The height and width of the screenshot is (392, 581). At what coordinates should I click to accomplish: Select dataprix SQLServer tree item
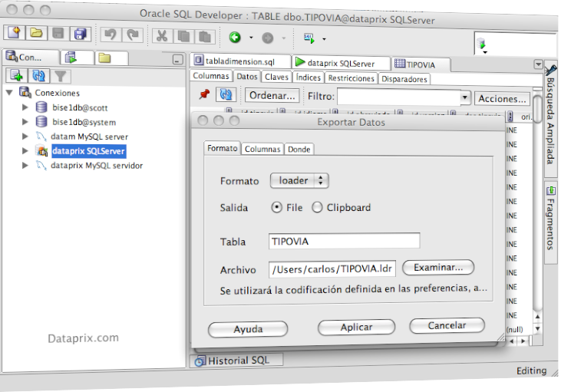[x=88, y=151]
